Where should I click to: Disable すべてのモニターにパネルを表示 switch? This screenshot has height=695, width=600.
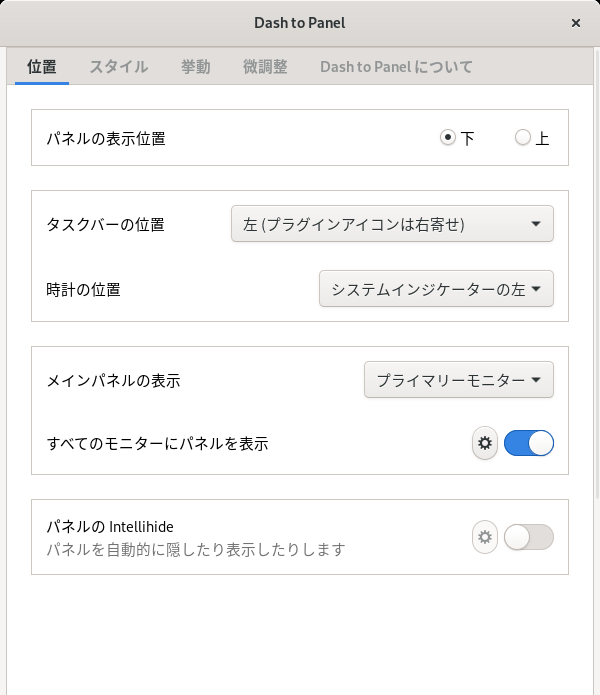529,443
